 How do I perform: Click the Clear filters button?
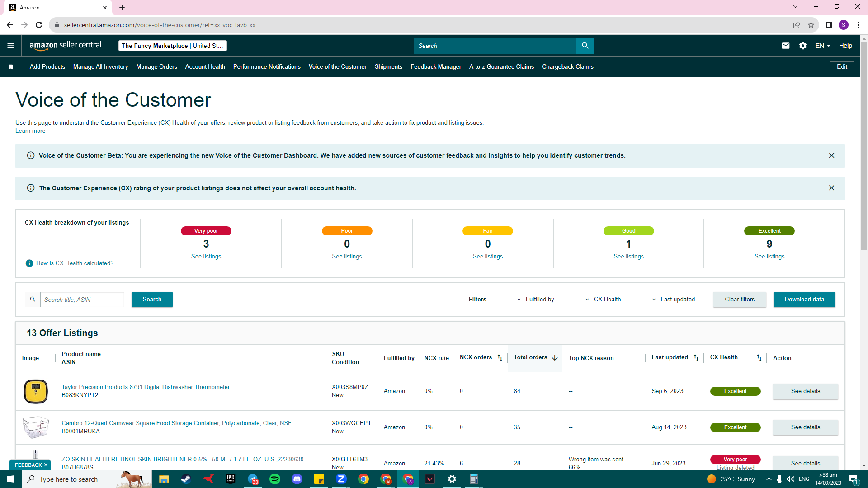coord(740,300)
